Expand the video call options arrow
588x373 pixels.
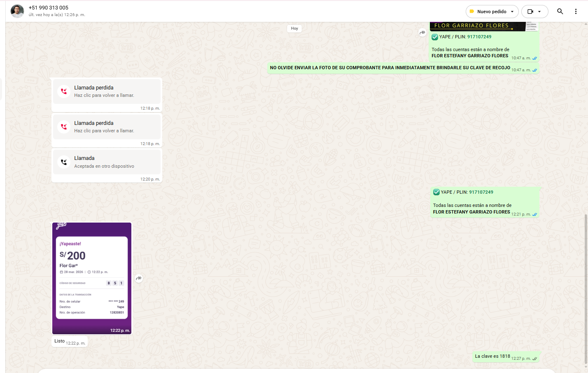[x=539, y=12]
